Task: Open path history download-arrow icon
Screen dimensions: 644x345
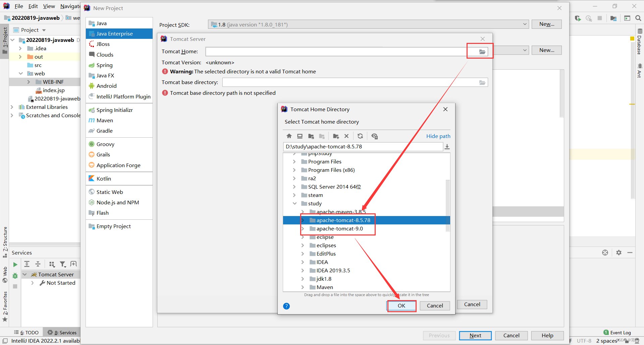Action: 447,147
